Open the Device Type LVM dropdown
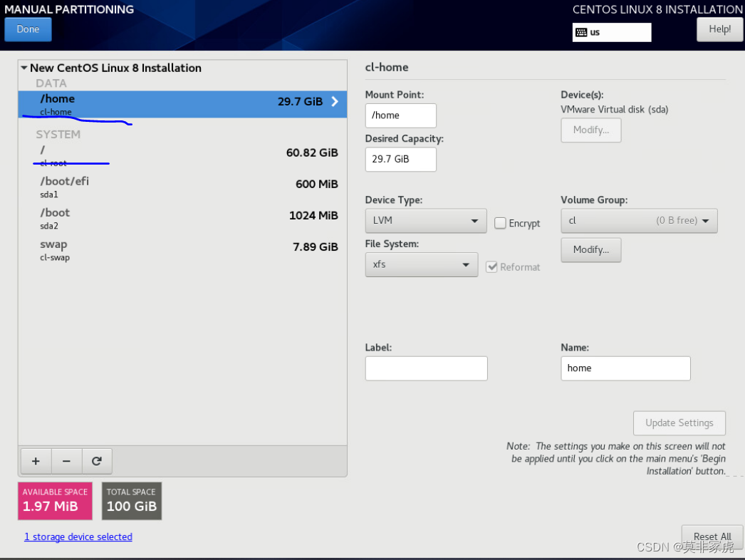This screenshot has height=560, width=745. [x=426, y=221]
